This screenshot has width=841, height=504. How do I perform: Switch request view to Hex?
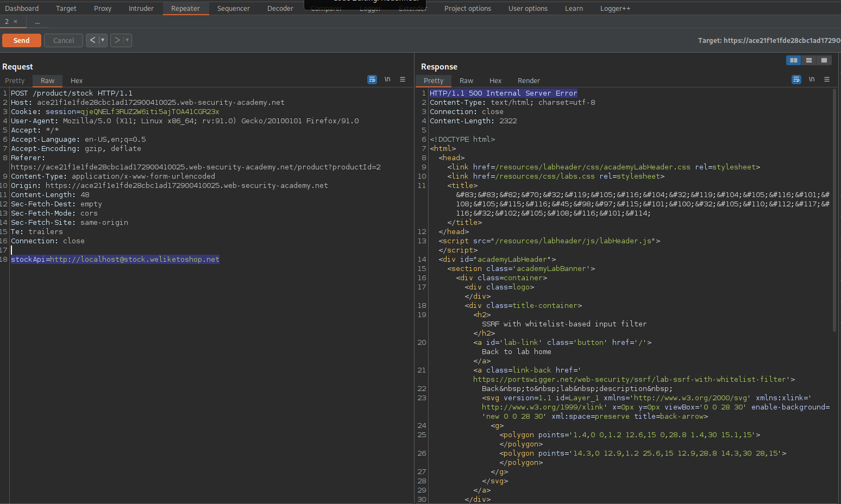(x=77, y=80)
